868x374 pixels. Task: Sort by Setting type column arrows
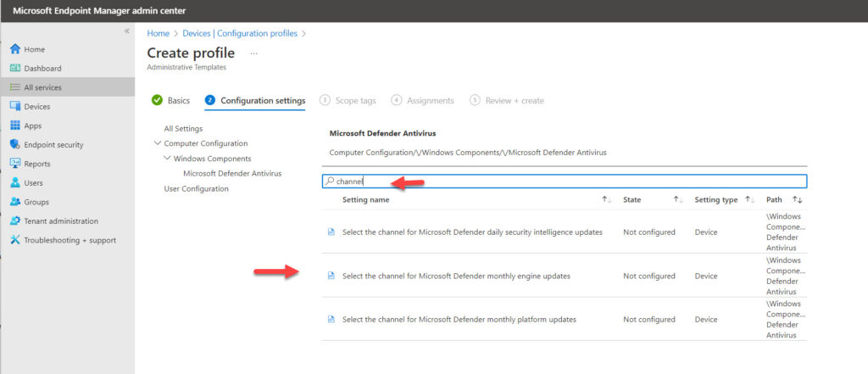pyautogui.click(x=749, y=200)
